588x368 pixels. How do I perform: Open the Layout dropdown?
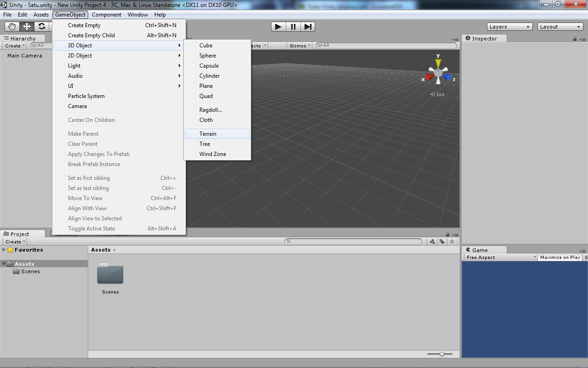tap(560, 27)
